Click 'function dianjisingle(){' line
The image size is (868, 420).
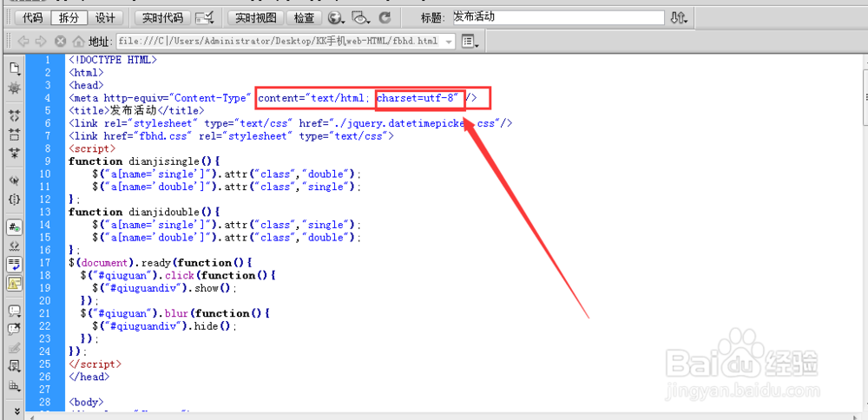pyautogui.click(x=144, y=161)
